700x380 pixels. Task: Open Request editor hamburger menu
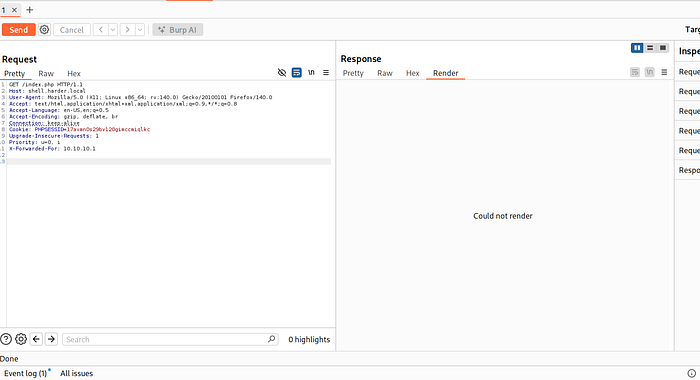click(326, 73)
